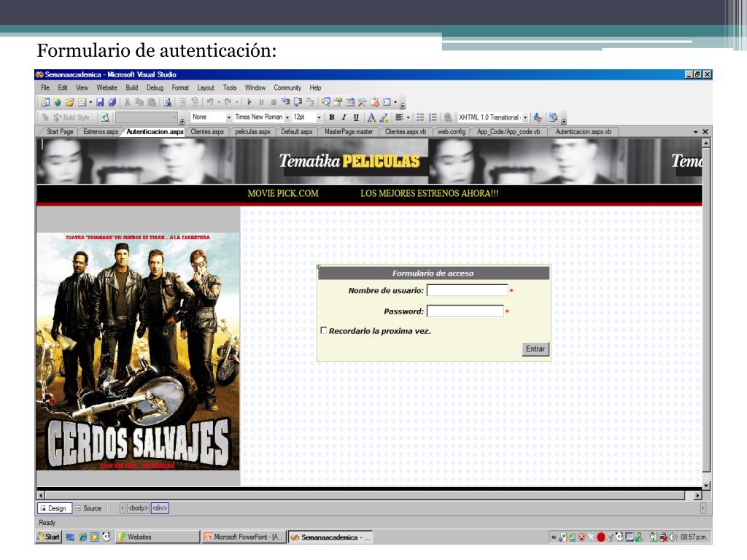This screenshot has height=560, width=747.
Task: Expand the text alignment dropdown arrow
Action: coord(409,117)
